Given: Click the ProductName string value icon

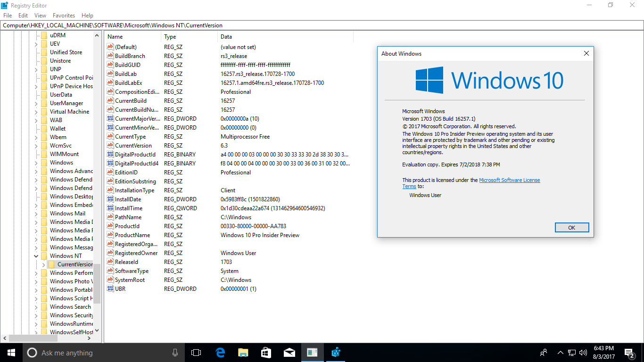Looking at the screenshot, I should (x=110, y=235).
